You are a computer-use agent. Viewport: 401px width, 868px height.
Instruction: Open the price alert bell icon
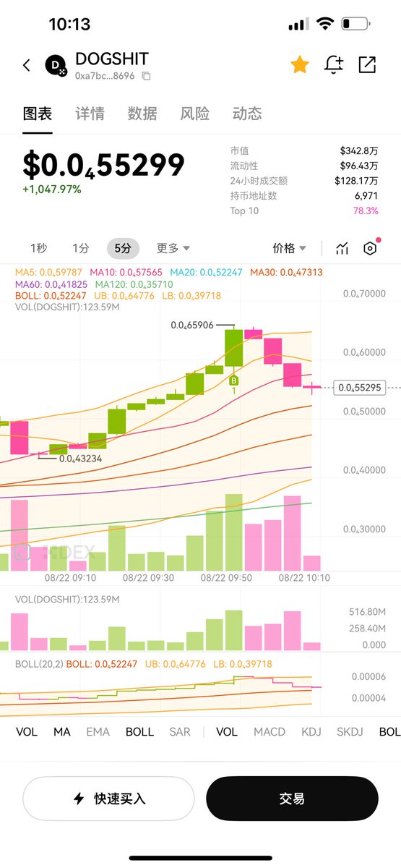click(334, 64)
